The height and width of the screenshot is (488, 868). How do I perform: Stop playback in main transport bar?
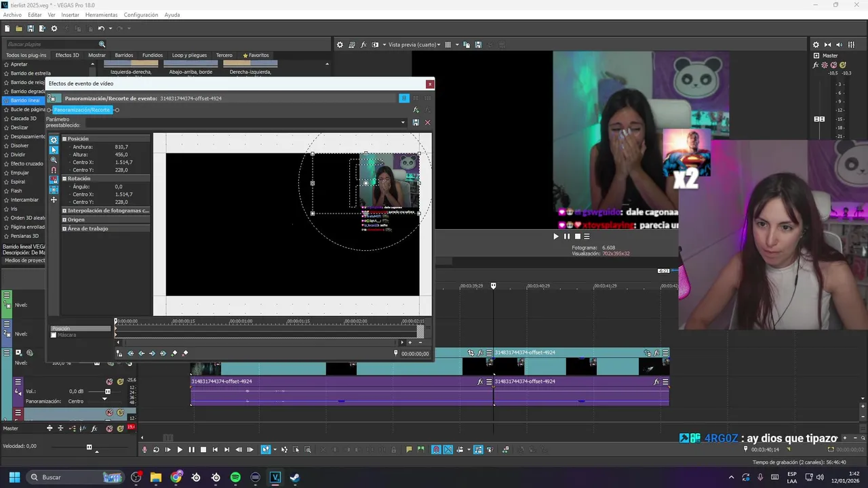pyautogui.click(x=203, y=449)
